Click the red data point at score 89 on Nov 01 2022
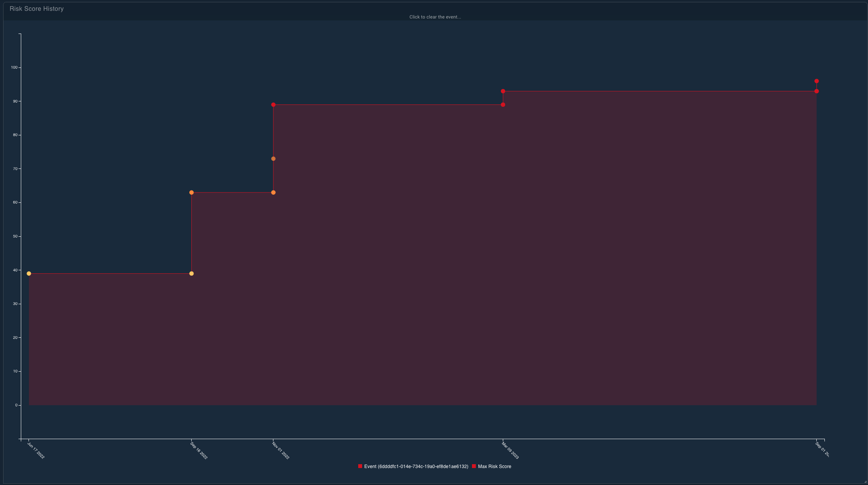868x485 pixels. coord(273,104)
